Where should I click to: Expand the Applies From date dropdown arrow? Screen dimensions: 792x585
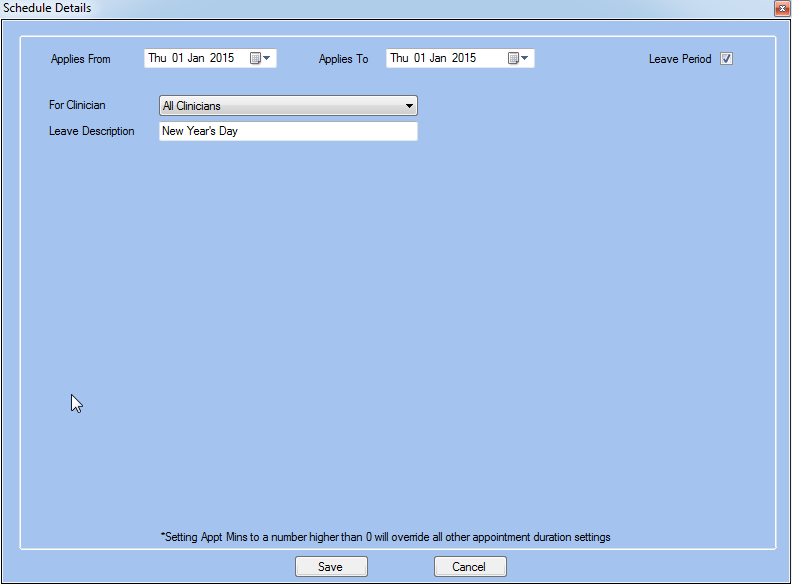[267, 59]
